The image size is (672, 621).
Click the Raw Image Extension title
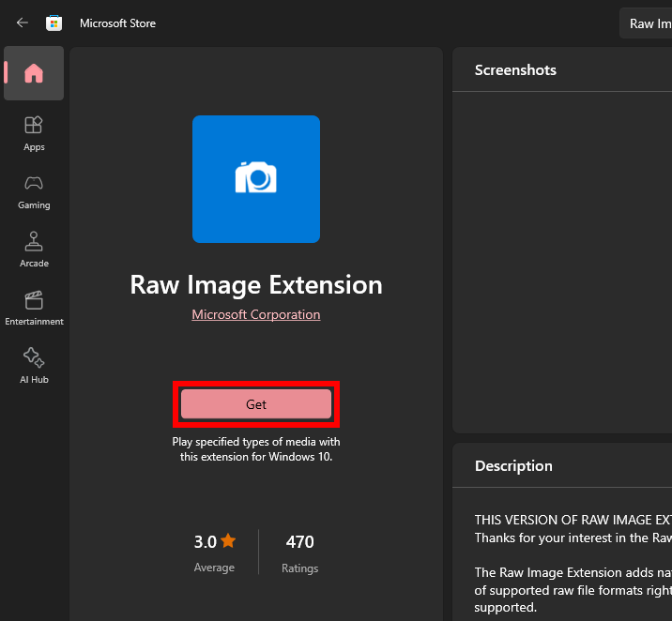[x=256, y=285]
